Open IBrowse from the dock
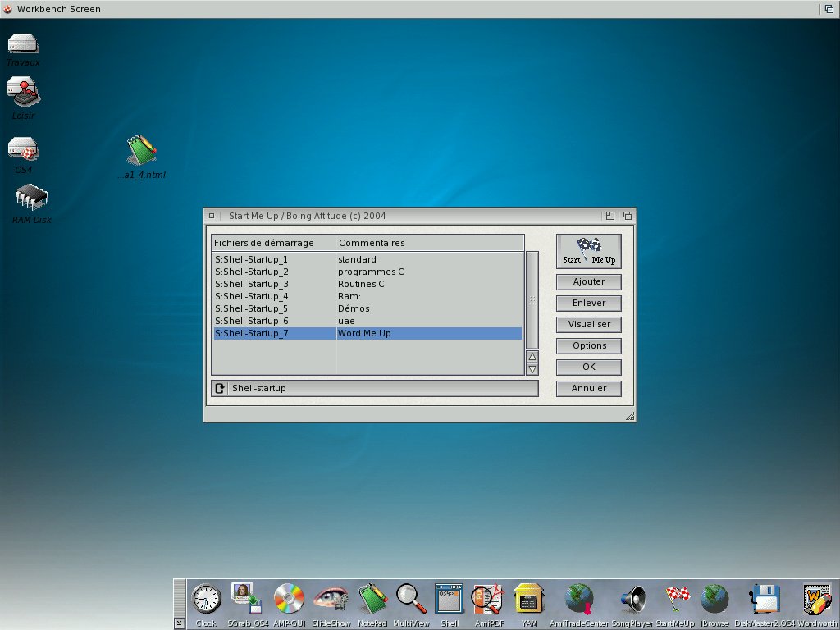 (x=714, y=599)
